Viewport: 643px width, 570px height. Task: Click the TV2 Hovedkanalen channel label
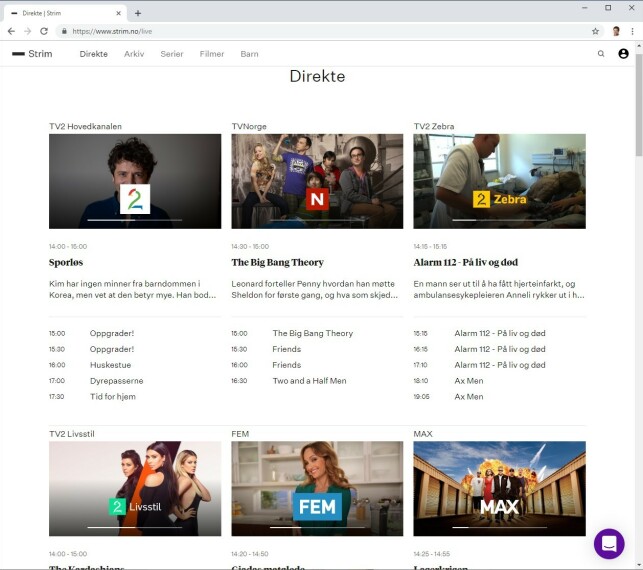(85, 126)
